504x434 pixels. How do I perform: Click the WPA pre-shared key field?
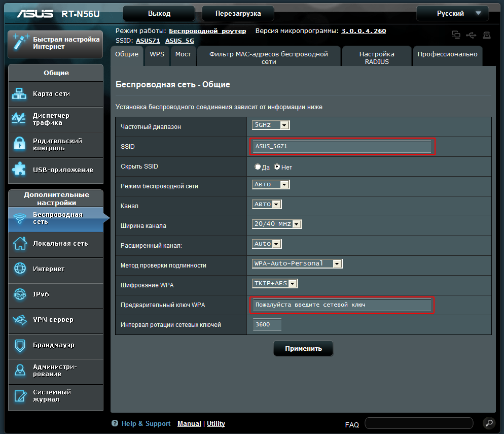[x=342, y=305]
